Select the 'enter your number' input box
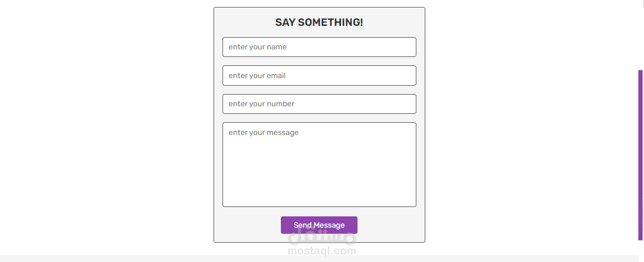The height and width of the screenshot is (262, 644). pyautogui.click(x=319, y=104)
